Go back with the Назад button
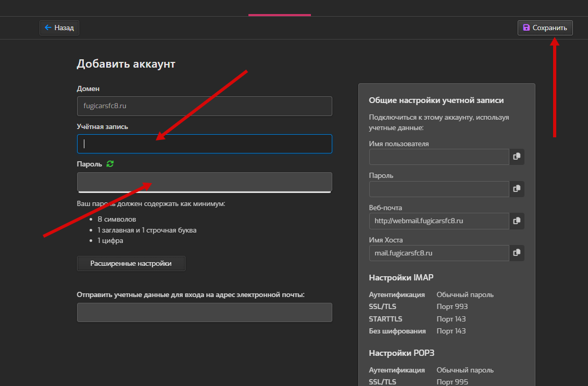 click(59, 28)
